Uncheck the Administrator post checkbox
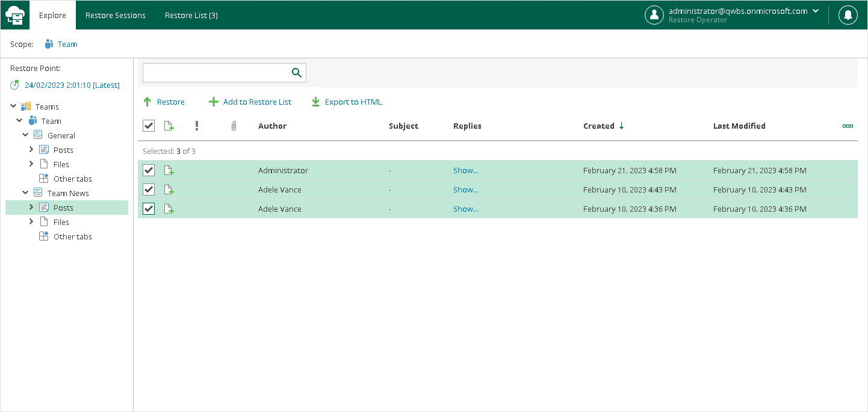 click(x=149, y=170)
